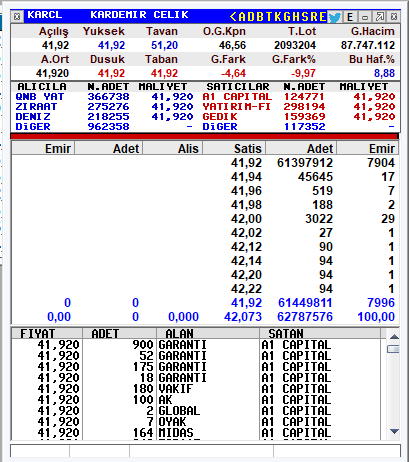This screenshot has width=409, height=462.
Task: Click the Tavan value 51,20
Action: click(164, 45)
